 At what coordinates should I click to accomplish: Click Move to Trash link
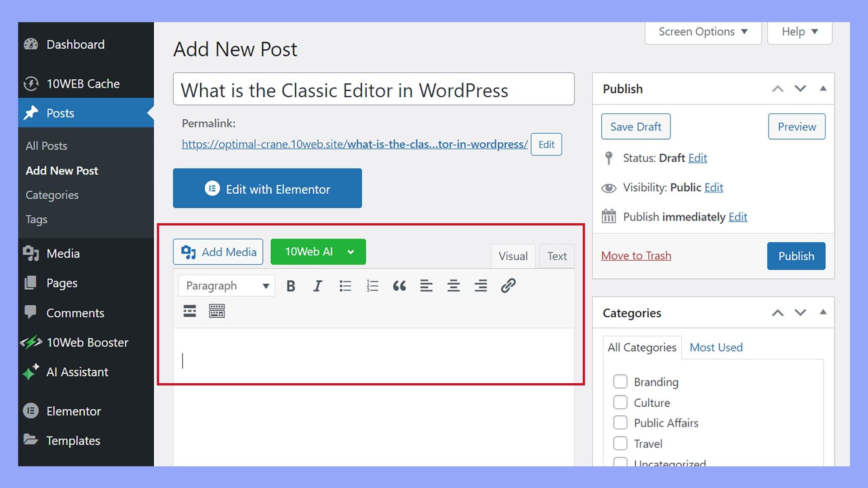point(636,256)
